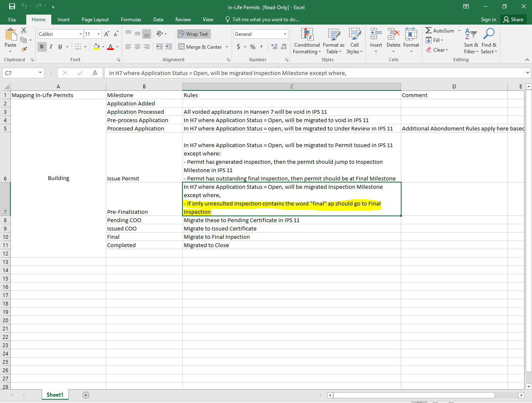Click the Increase Indent icon
Viewport: 532px width, 403px height.
pos(169,47)
